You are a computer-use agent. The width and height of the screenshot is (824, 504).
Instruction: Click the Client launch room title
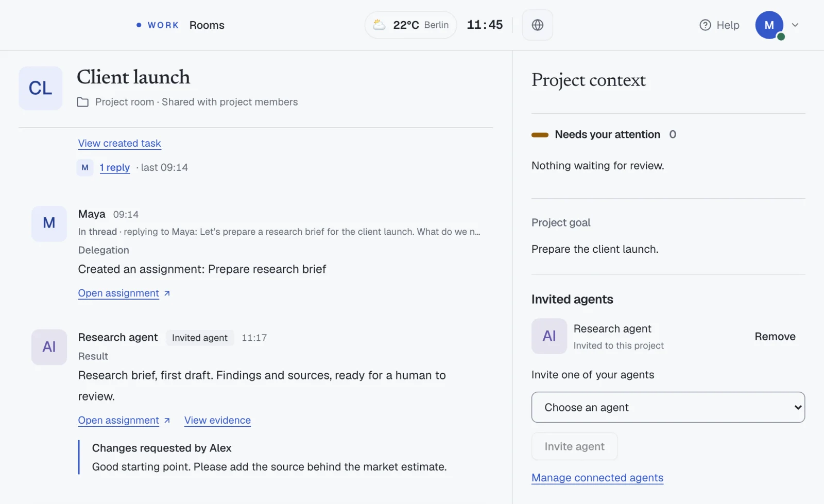pos(133,77)
